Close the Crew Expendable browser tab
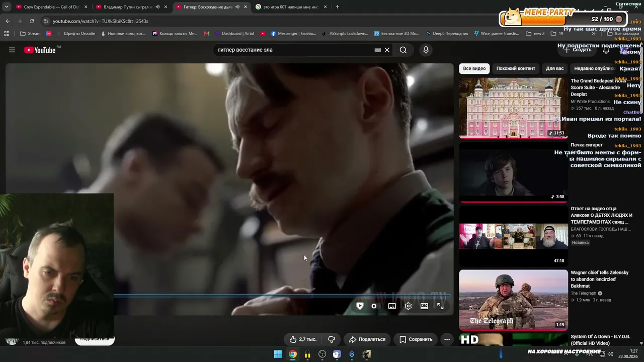The image size is (644, 362). tap(86, 7)
